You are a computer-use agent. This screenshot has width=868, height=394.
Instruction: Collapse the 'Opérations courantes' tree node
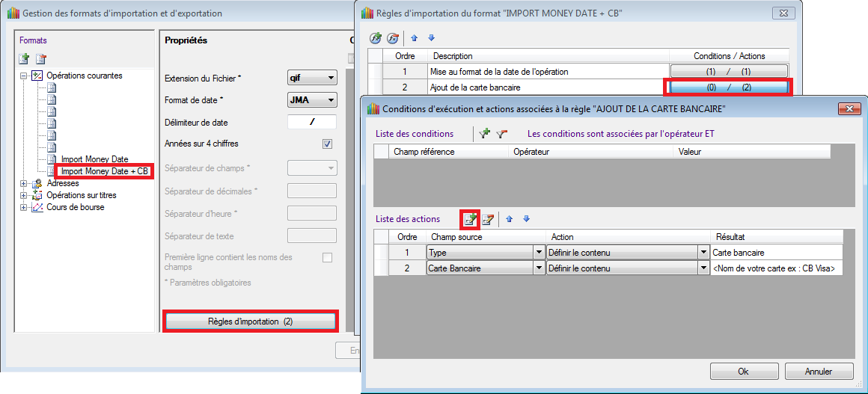[24, 76]
